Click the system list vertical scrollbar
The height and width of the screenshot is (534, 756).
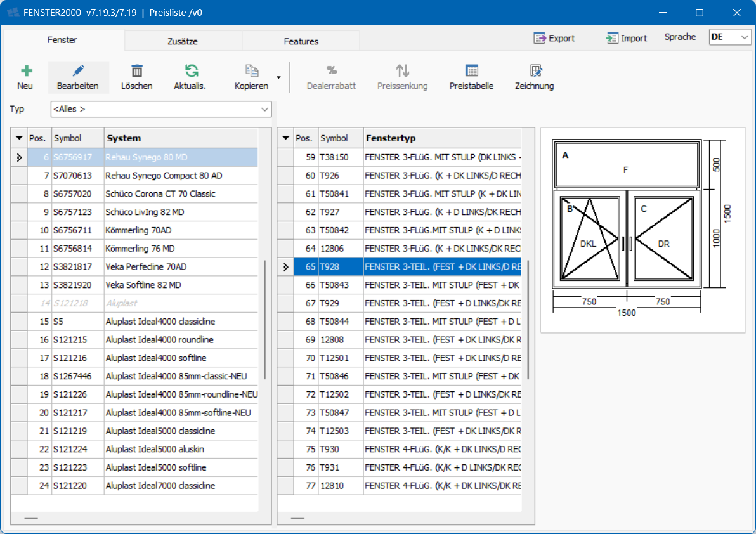[x=264, y=319]
